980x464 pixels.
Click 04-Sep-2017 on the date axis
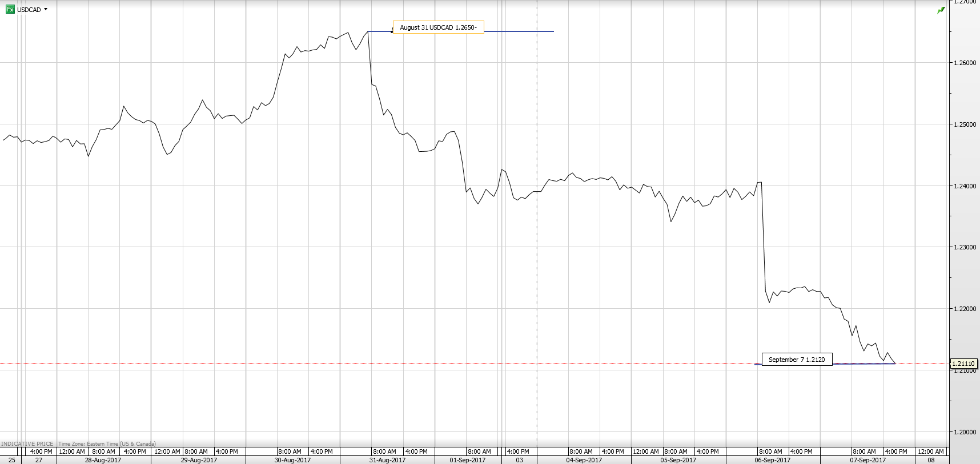[584, 460]
